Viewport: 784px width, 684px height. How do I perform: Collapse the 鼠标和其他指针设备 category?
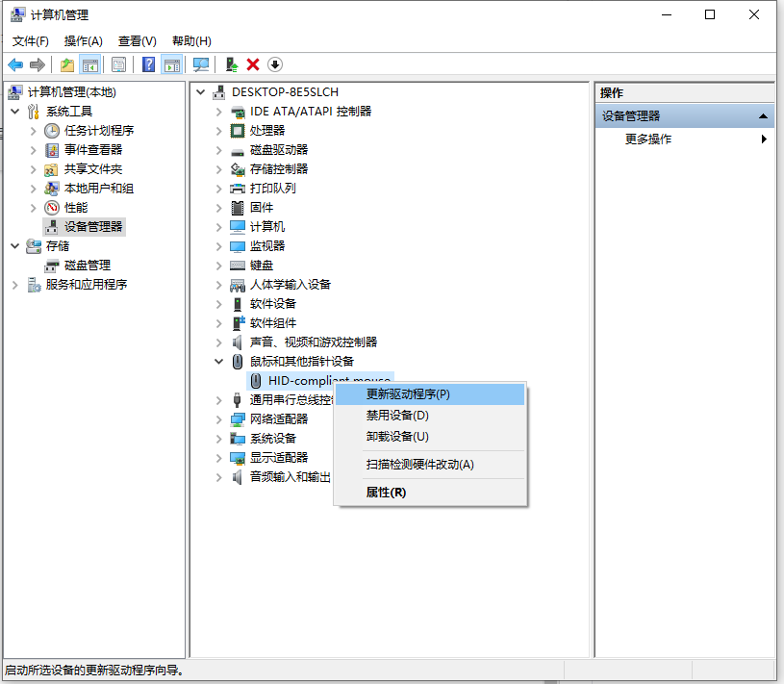click(x=220, y=362)
